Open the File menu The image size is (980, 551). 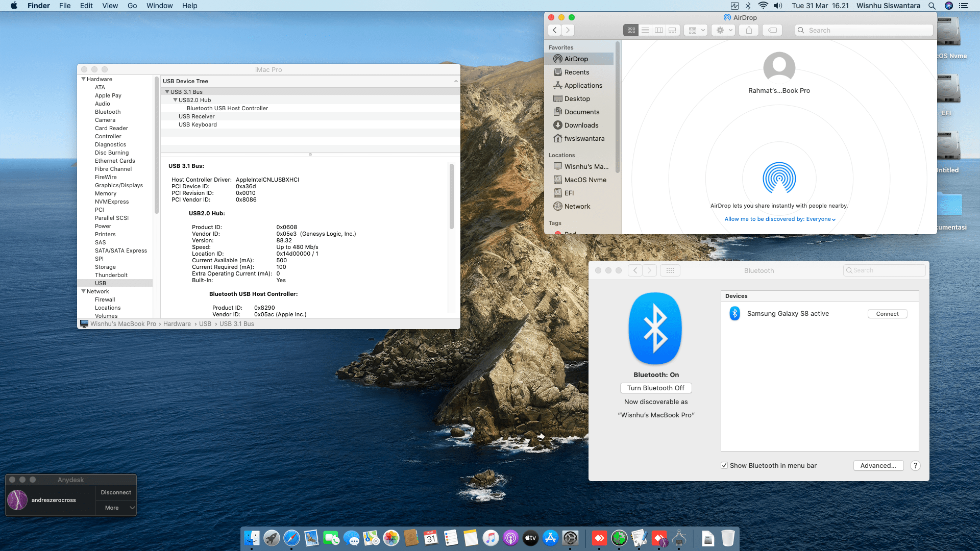click(65, 6)
